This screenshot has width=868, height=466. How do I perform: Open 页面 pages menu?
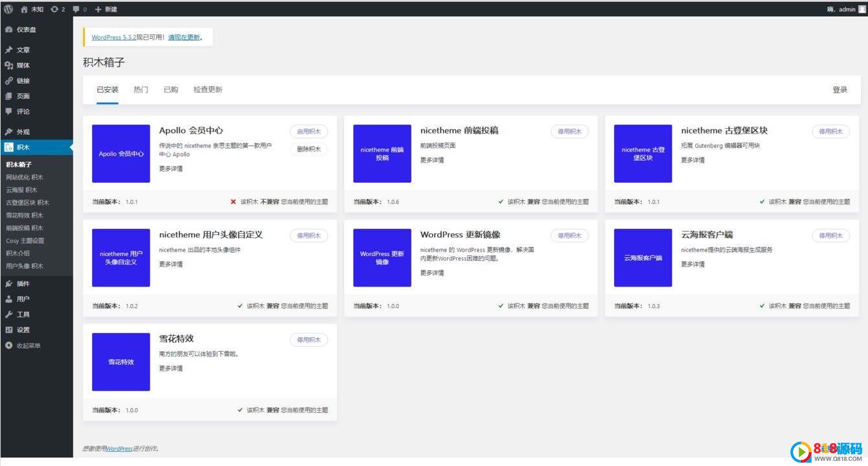36,96
